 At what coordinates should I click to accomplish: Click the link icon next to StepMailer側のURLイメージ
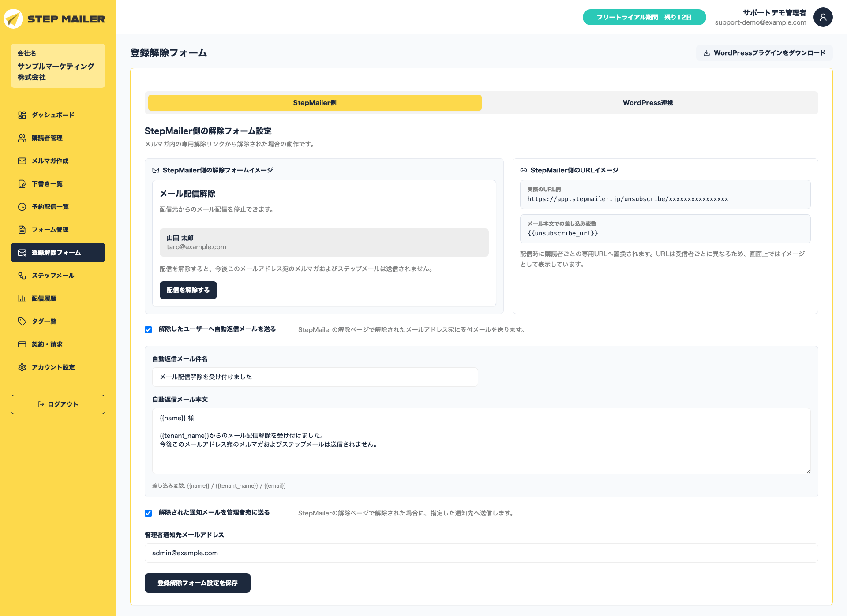click(524, 170)
